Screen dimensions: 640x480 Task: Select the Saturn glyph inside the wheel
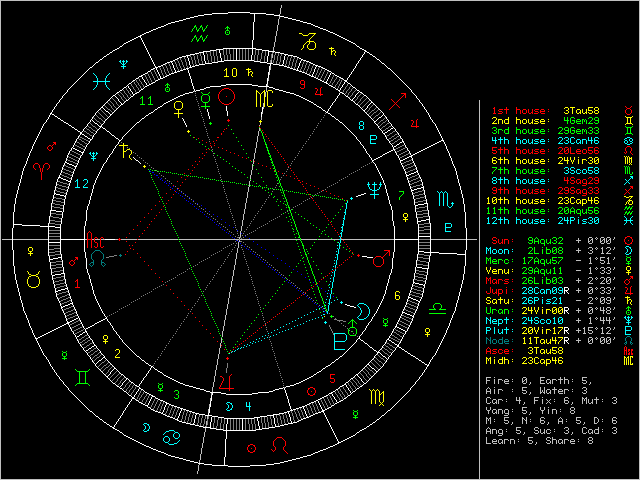126,154
